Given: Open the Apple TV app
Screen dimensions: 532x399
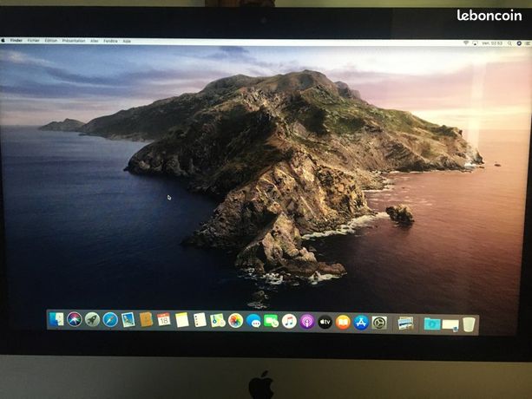Looking at the screenshot, I should [x=325, y=322].
